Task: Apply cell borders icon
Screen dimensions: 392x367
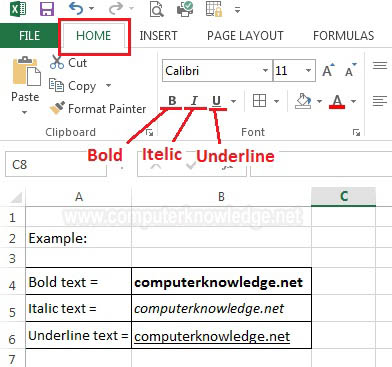Action: 259,101
